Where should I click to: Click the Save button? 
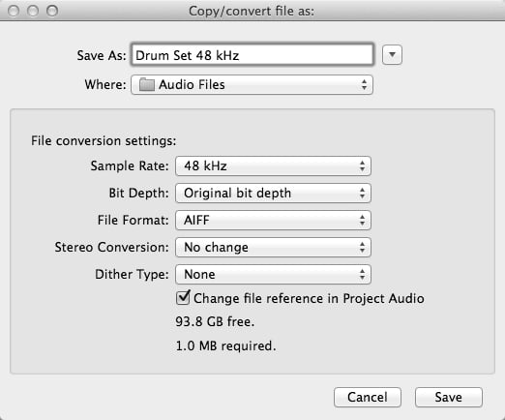[449, 397]
